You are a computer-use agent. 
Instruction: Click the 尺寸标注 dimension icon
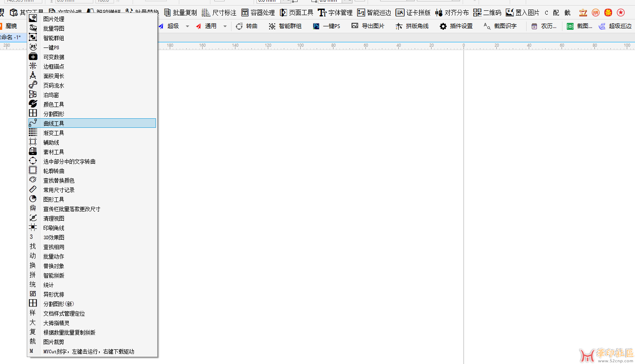206,13
